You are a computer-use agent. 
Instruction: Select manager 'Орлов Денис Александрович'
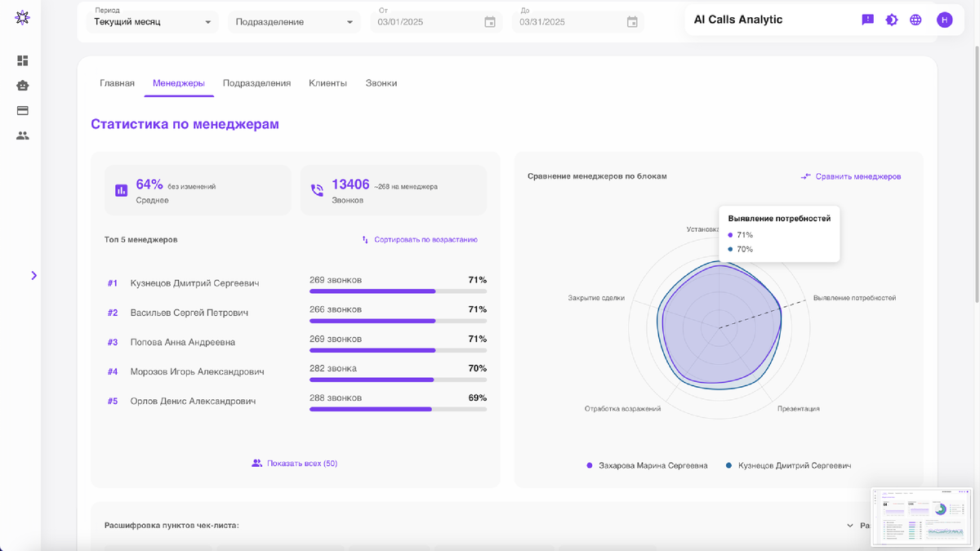pyautogui.click(x=193, y=401)
